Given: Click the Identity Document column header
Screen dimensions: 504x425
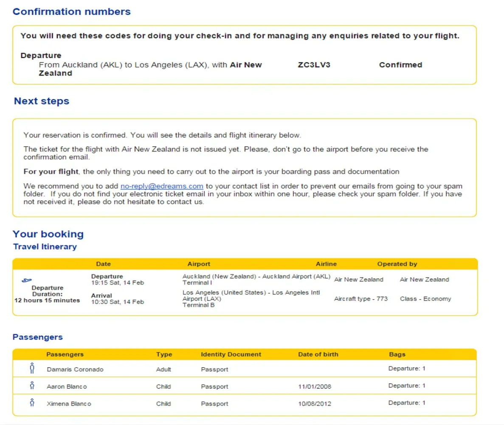Looking at the screenshot, I should point(231,354).
